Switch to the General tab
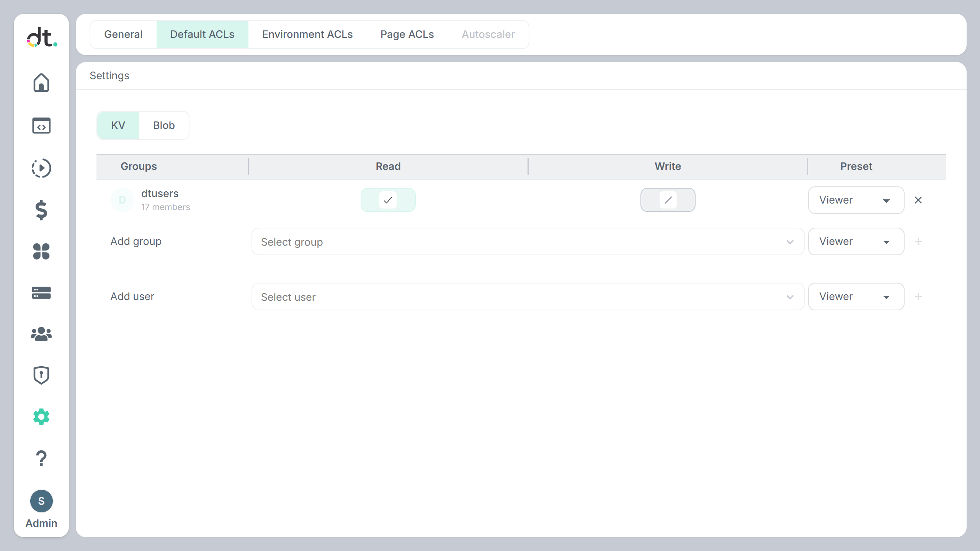This screenshot has height=551, width=980. [123, 34]
